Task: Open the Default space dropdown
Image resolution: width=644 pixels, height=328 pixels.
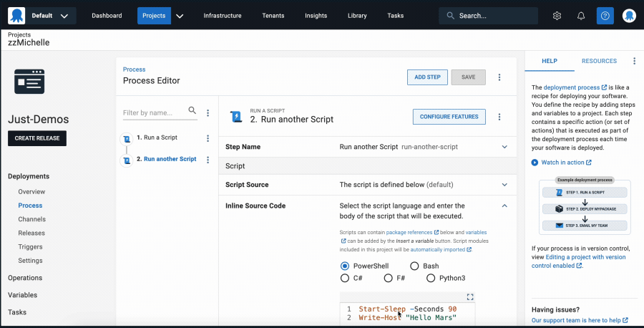Action: pos(42,16)
